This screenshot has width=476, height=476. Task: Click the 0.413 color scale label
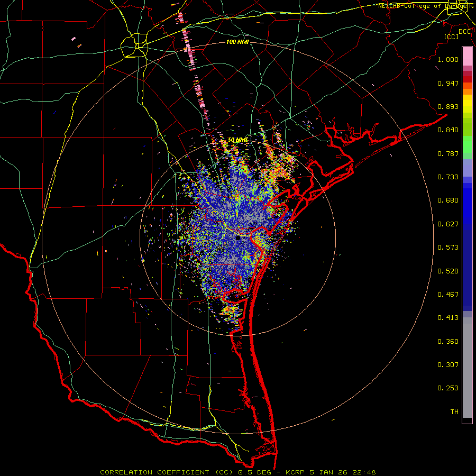pos(448,318)
